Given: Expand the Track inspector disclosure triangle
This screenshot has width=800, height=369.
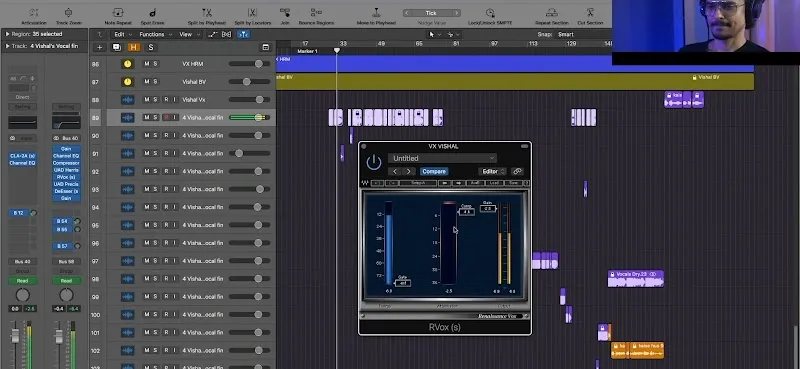Looking at the screenshot, I should point(7,46).
